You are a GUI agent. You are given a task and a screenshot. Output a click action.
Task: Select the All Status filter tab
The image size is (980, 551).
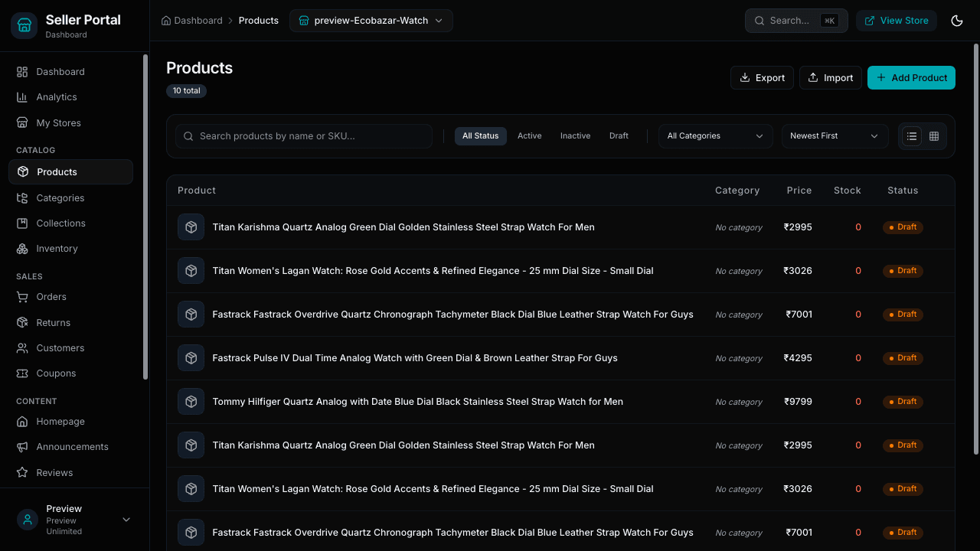point(481,136)
